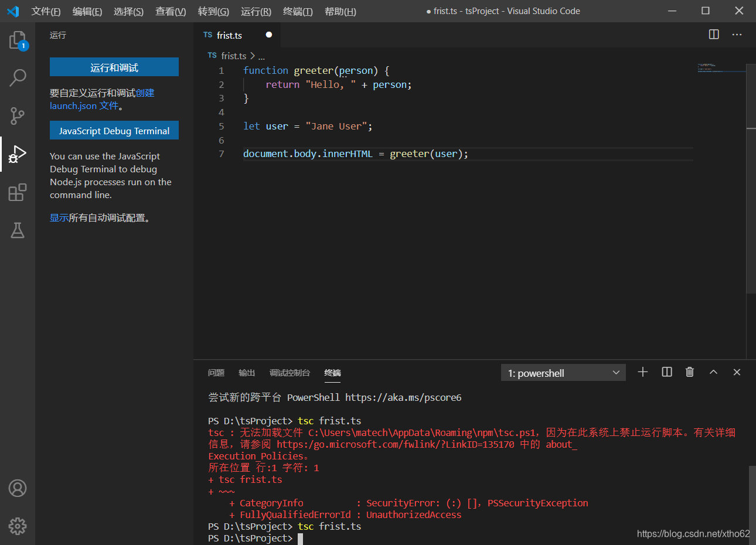Viewport: 756px width, 545px height.
Task: Click the PSSecurityException error text
Action: click(x=538, y=503)
